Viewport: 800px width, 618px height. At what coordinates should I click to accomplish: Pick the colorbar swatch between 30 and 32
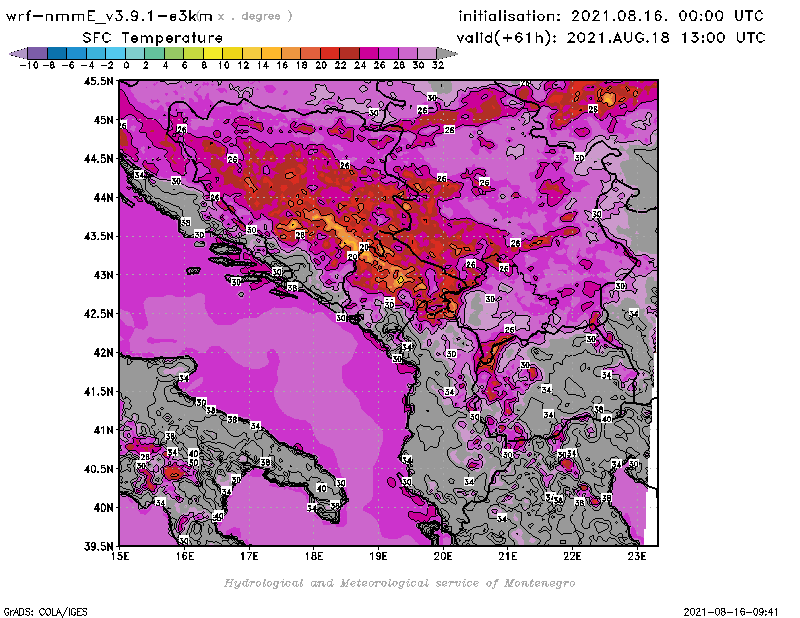pos(427,53)
